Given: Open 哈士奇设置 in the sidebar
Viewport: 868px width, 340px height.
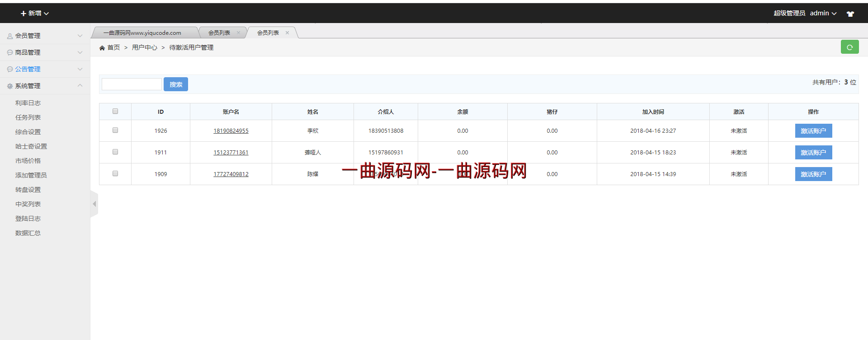Looking at the screenshot, I should [31, 146].
